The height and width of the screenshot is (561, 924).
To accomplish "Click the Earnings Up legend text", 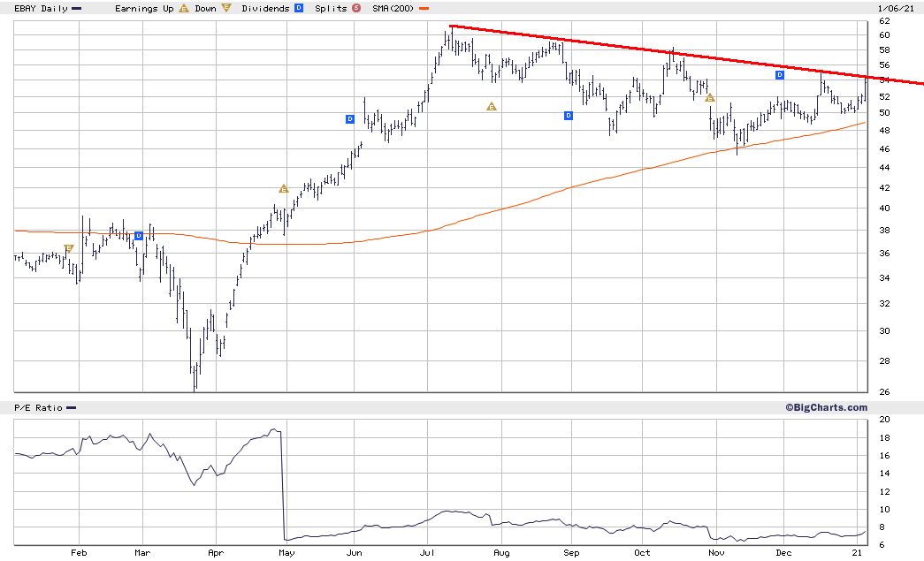I will [144, 8].
